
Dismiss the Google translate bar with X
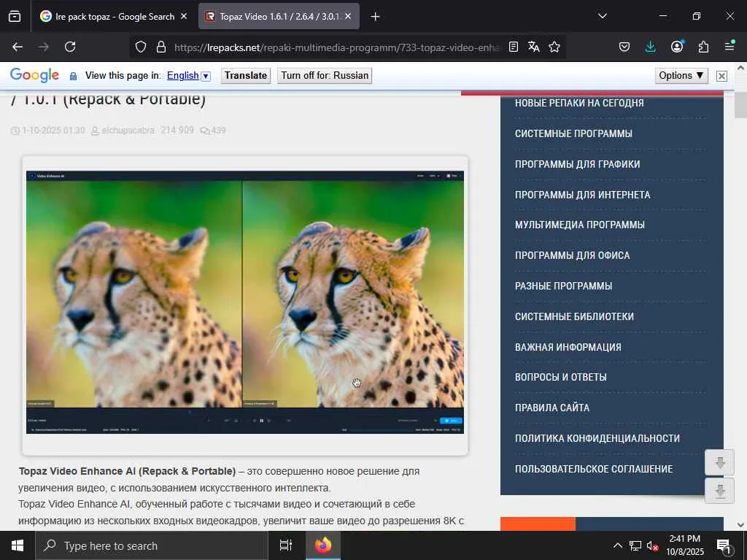click(721, 76)
